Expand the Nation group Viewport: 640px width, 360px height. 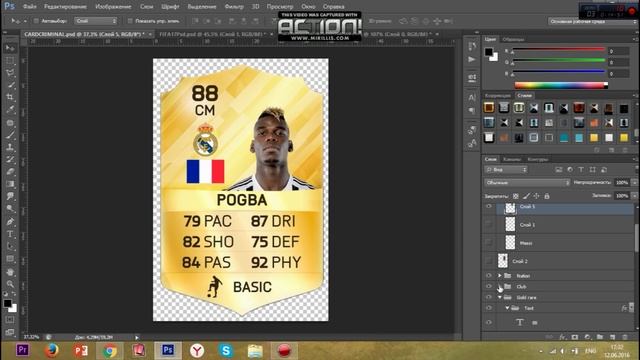point(500,276)
